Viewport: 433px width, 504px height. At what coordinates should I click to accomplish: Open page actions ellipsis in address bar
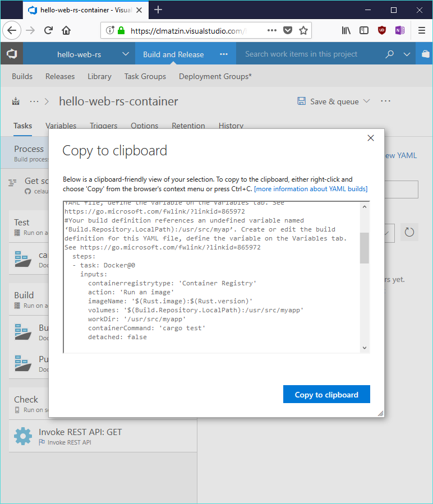(272, 30)
